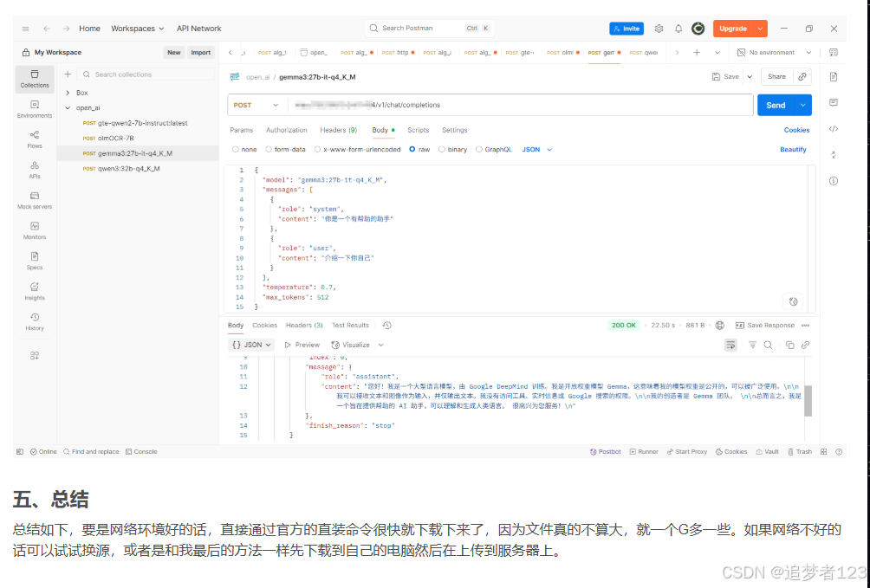Click the Invite button
This screenshot has width=870, height=588.
pyautogui.click(x=627, y=29)
